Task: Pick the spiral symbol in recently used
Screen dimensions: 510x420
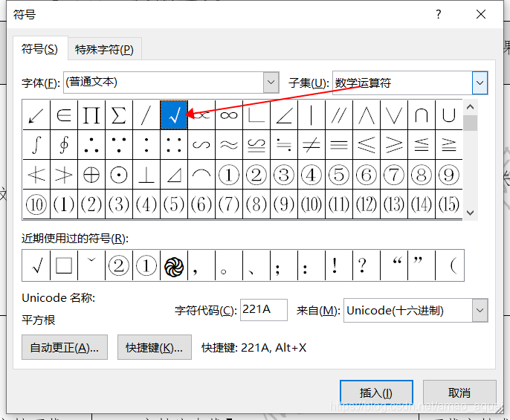Action: [174, 265]
